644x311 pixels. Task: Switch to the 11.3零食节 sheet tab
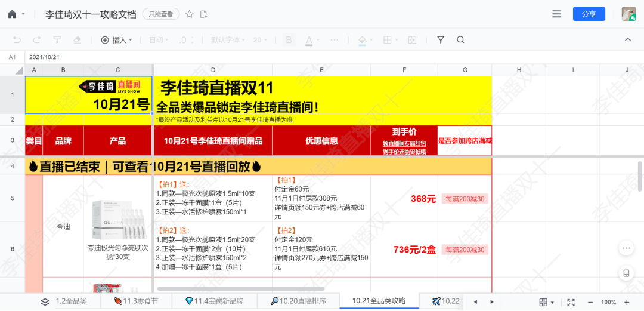(x=136, y=301)
